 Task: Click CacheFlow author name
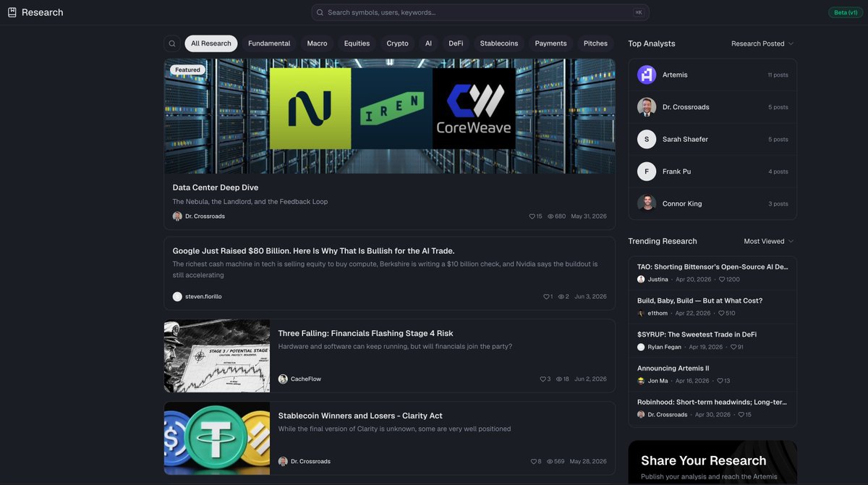coord(306,379)
